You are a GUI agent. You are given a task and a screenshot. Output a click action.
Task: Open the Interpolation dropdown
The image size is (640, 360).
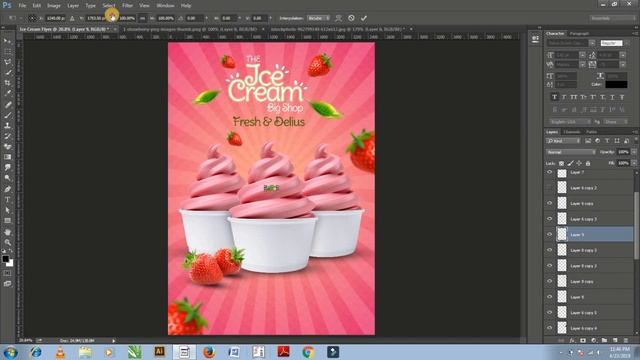coord(318,18)
